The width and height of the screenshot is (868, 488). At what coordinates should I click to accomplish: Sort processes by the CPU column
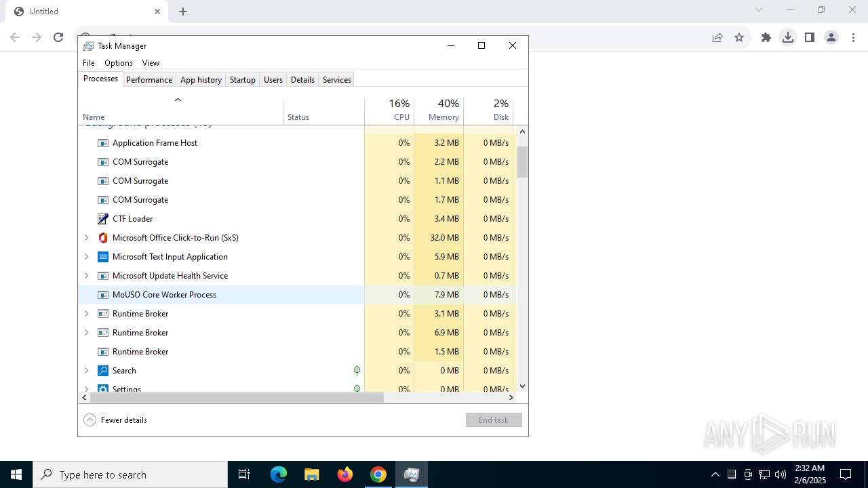click(389, 111)
